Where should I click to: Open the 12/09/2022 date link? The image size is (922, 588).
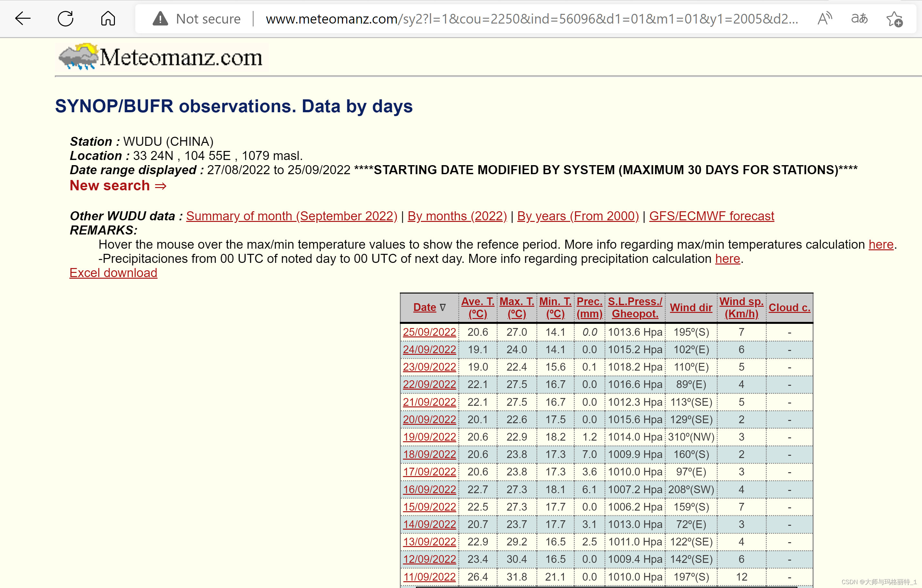point(429,559)
